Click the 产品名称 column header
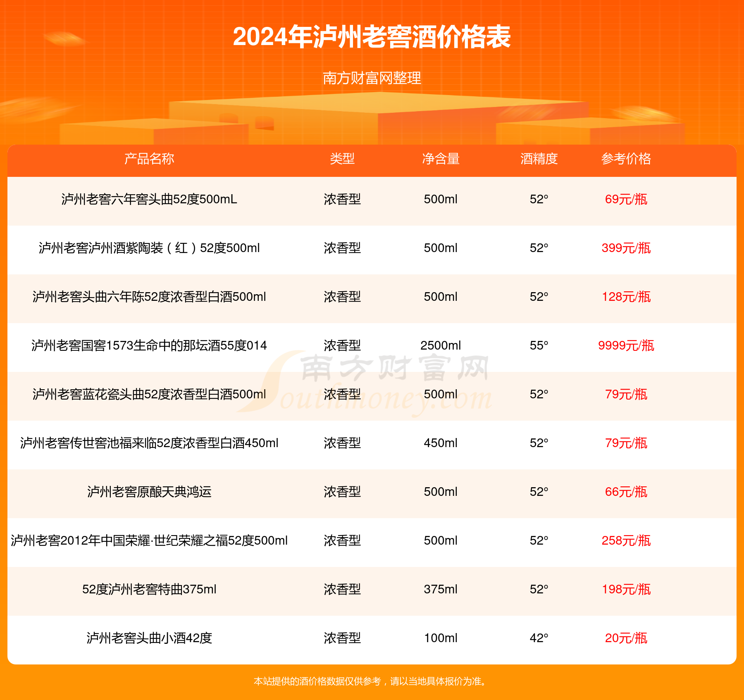This screenshot has height=700, width=744. coord(149,159)
